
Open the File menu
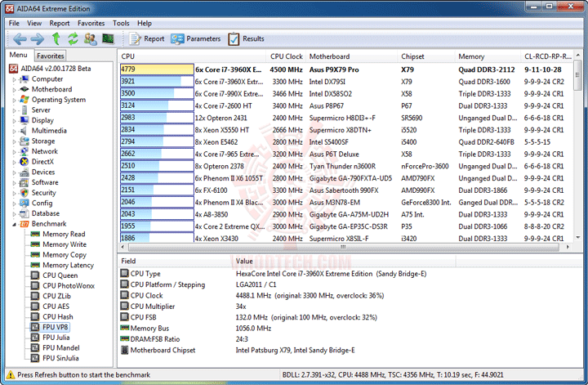point(14,23)
